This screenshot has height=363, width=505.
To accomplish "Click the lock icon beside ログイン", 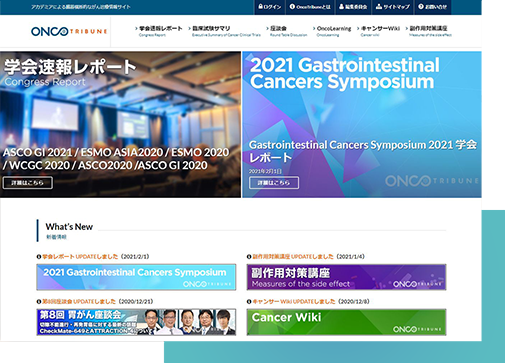I will click(x=261, y=7).
